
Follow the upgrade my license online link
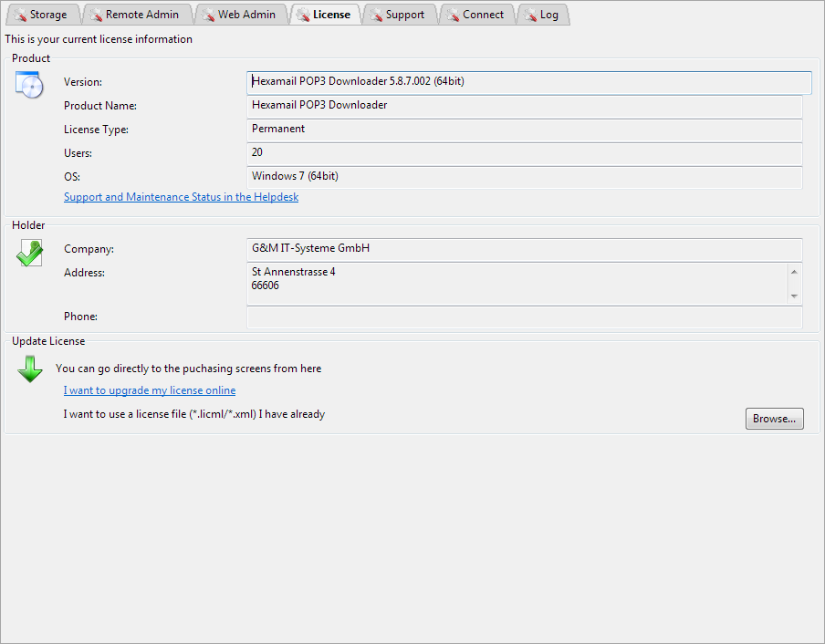point(150,390)
